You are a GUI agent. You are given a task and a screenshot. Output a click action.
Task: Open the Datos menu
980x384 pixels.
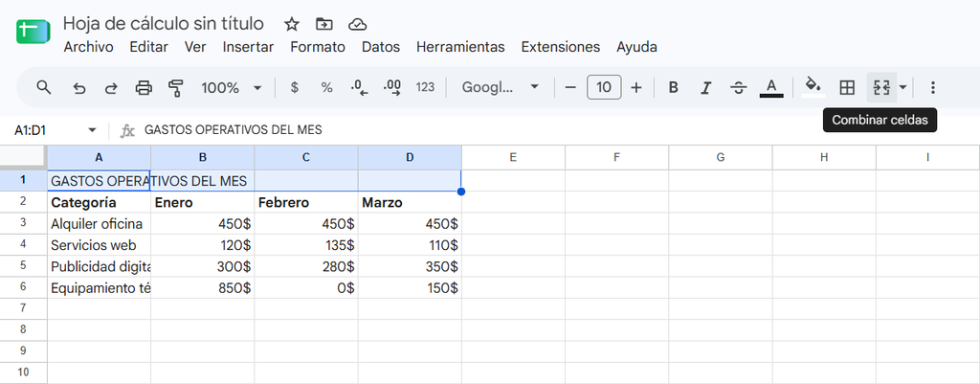coord(381,47)
